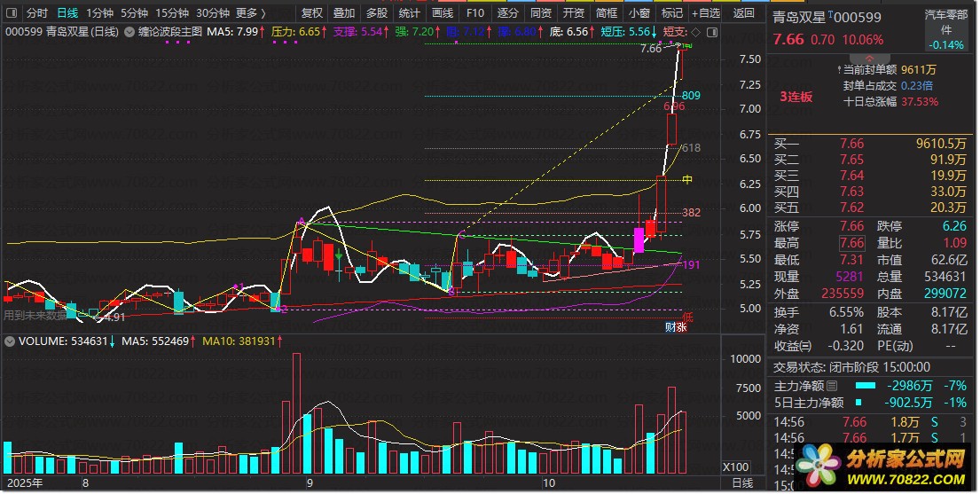
Task: Activate the 画线 drawing tool
Action: [443, 13]
